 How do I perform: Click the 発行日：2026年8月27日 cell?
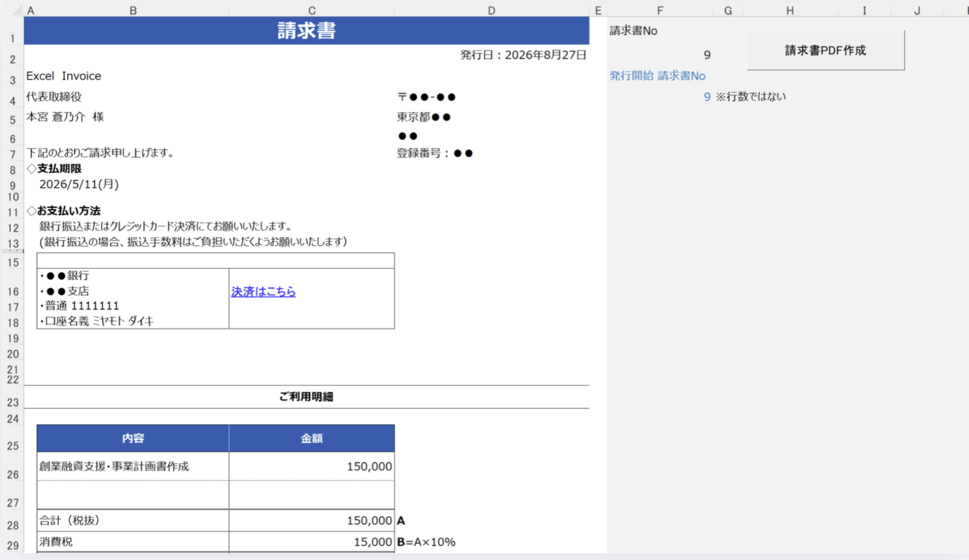pos(523,55)
